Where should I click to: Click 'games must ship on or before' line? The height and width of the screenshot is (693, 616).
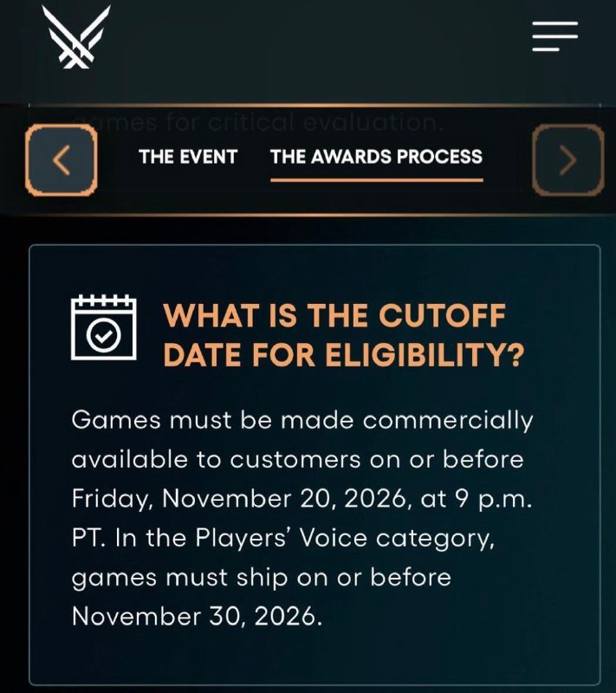coord(262,578)
